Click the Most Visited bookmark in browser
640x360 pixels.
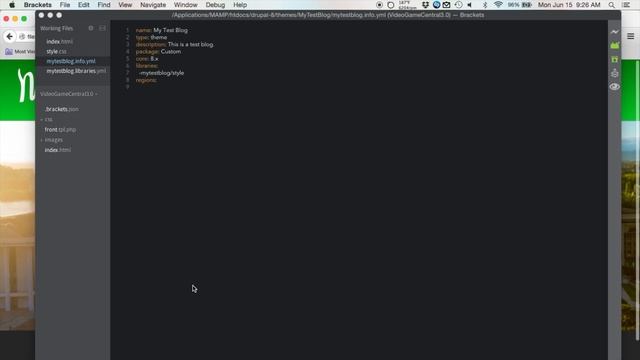pos(20,51)
